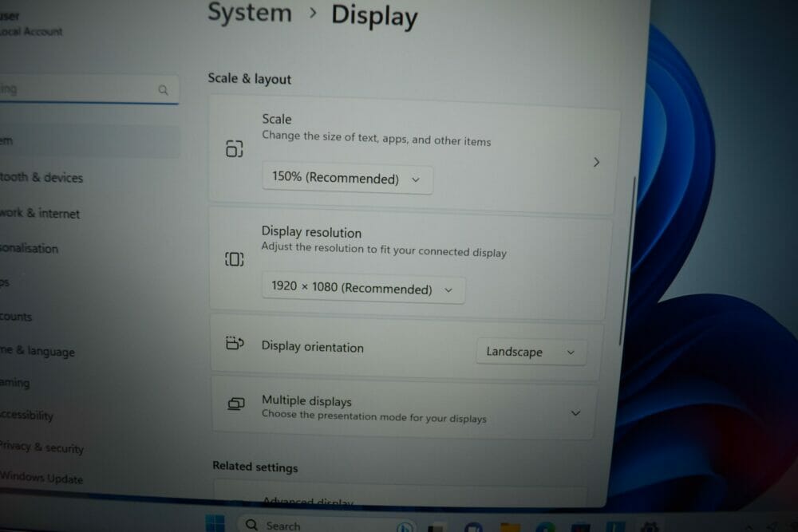Viewport: 798px width, 532px height.
Task: Click the magnifier icon in the settings search box
Action: [163, 90]
